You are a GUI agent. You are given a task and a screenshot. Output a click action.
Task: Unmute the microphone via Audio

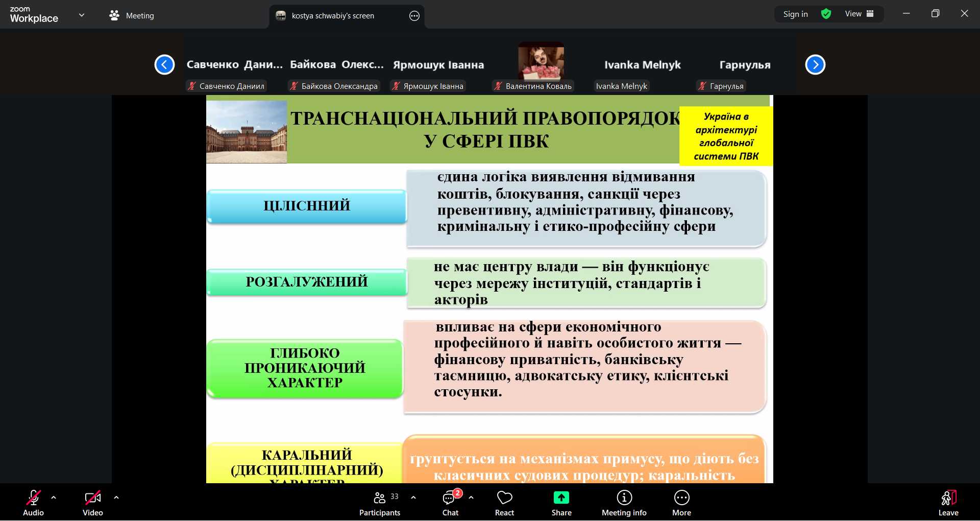tap(33, 503)
